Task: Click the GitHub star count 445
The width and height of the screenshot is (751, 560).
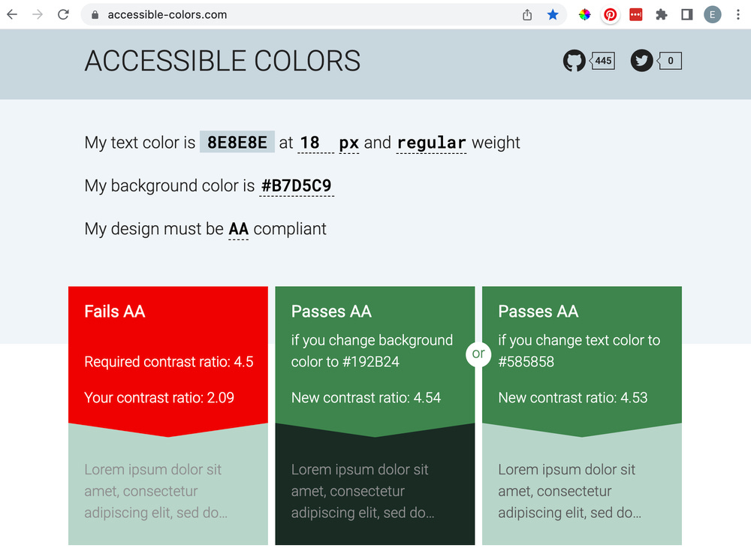Action: click(602, 61)
